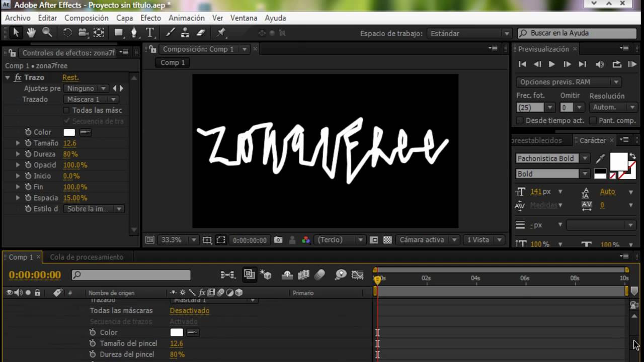Toggle the Color stopwatch in effect controls

coord(28,132)
